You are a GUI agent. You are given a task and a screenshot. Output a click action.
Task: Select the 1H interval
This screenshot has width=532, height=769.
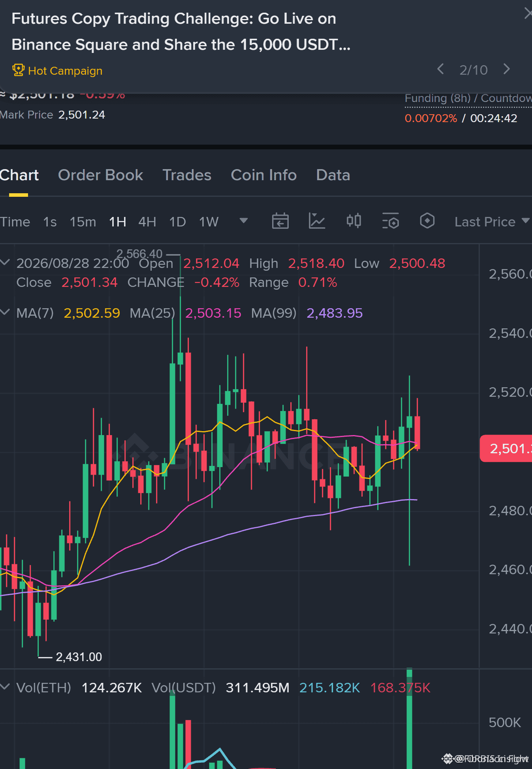(117, 222)
